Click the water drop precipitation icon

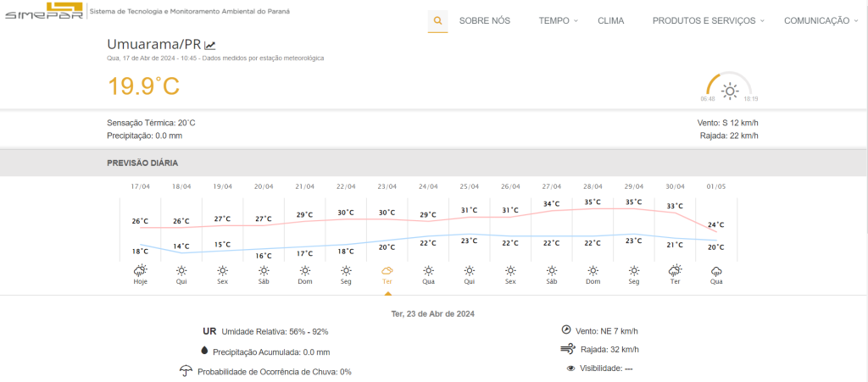204,351
